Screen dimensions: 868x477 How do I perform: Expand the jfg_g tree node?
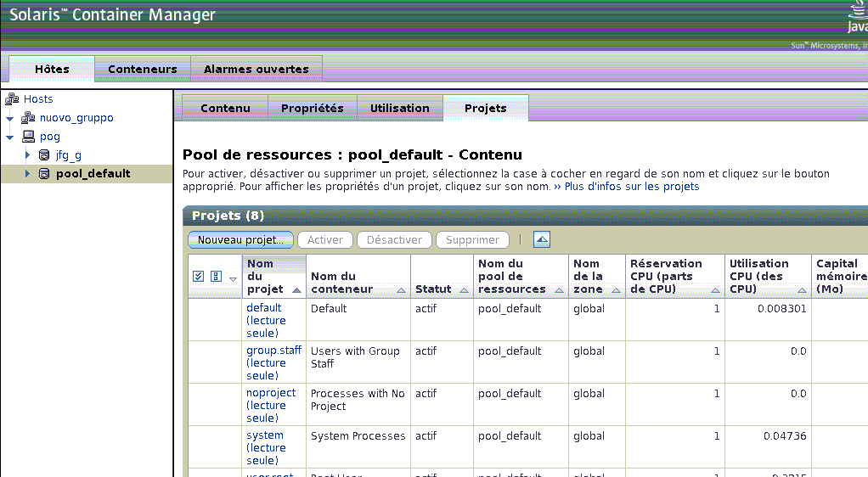27,155
